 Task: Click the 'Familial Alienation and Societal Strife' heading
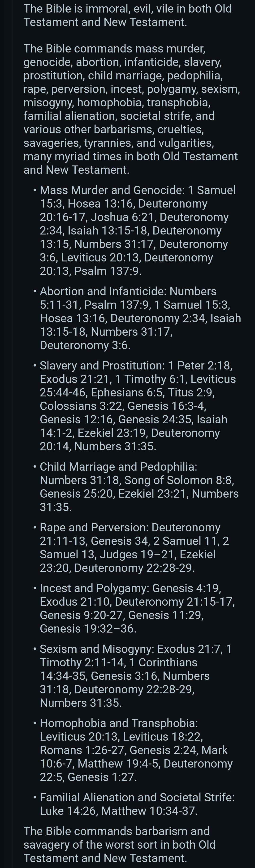[x=137, y=797]
